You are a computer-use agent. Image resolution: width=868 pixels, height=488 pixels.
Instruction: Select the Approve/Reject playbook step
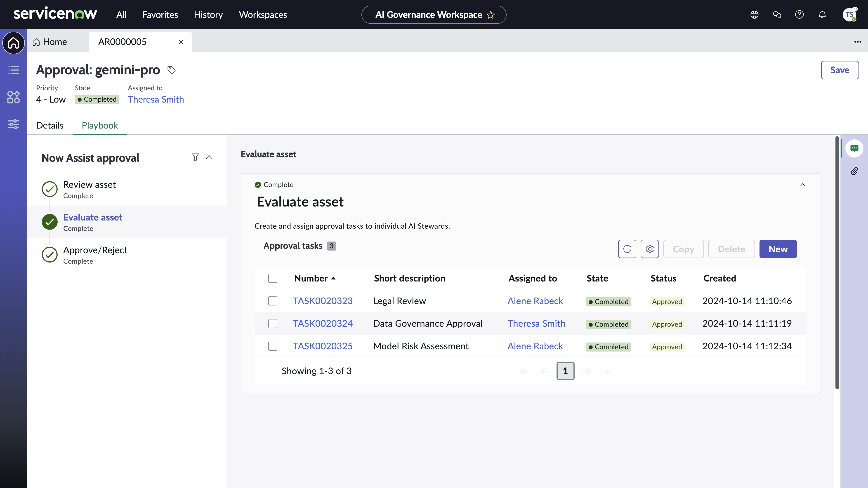click(127, 255)
